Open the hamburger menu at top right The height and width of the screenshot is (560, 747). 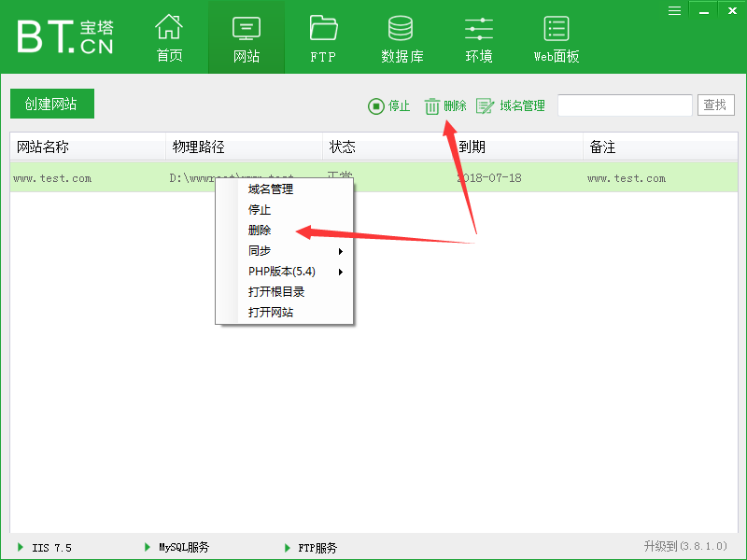coord(674,10)
